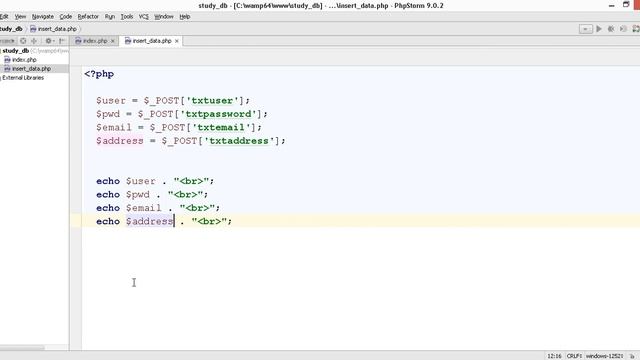Viewport: 640px width, 360px height.
Task: Expand External Libraries node
Action: [x=23, y=78]
